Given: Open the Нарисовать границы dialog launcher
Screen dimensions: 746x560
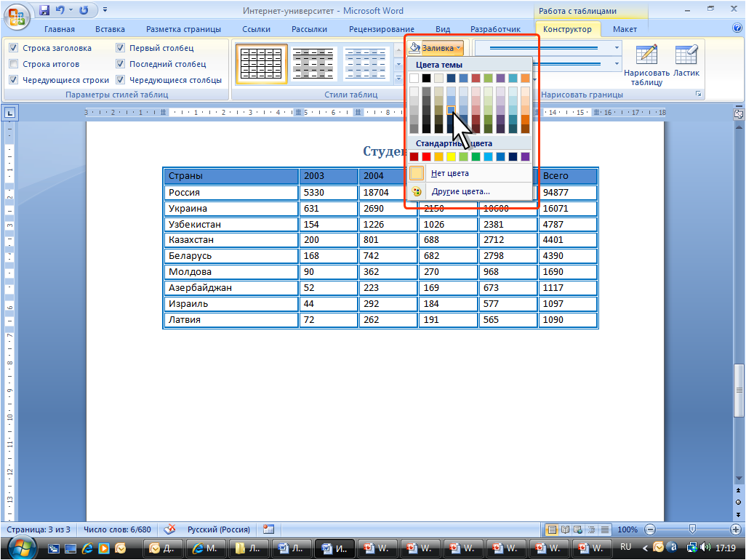Looking at the screenshot, I should [x=699, y=95].
